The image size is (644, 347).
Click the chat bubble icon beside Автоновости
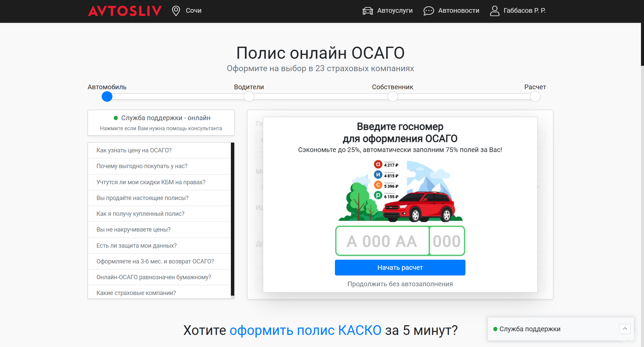[x=428, y=10]
